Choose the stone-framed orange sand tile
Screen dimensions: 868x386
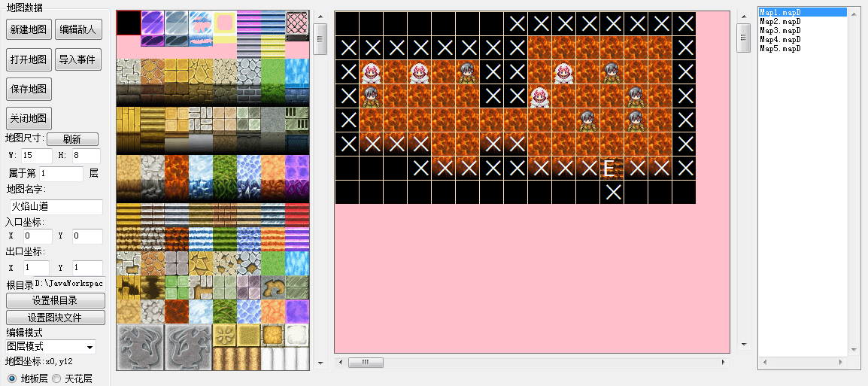coord(272,336)
